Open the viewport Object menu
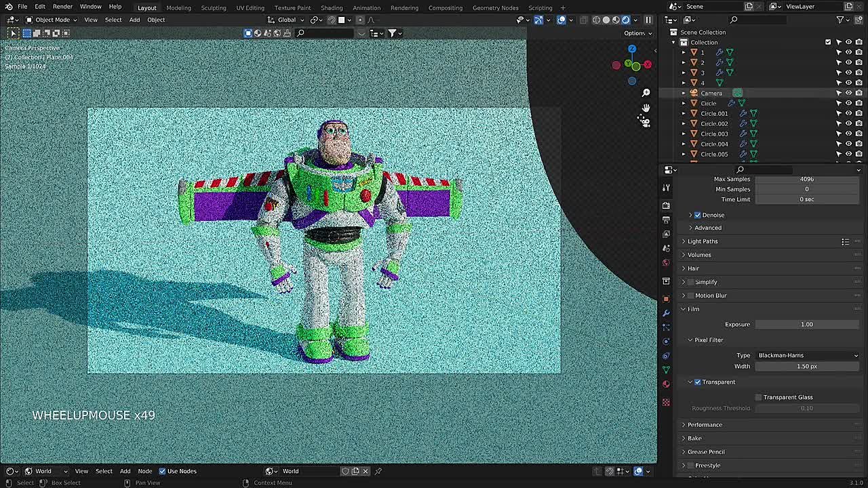 156,20
